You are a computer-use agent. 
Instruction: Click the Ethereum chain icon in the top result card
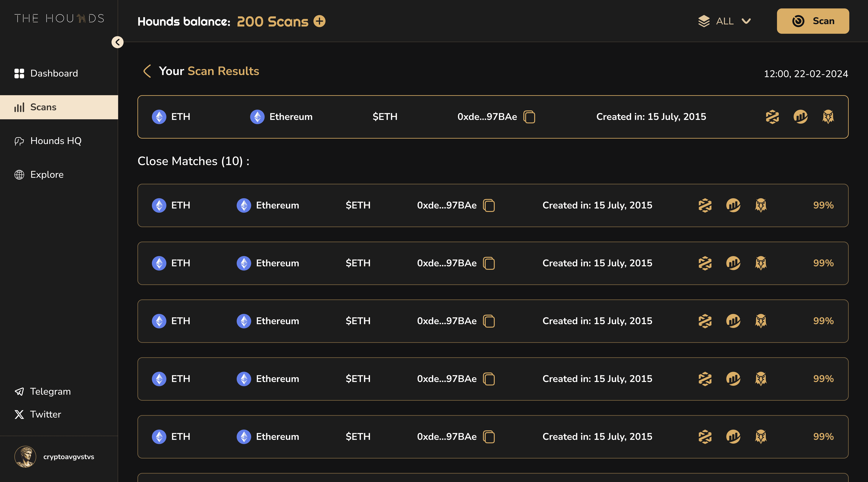pos(257,117)
